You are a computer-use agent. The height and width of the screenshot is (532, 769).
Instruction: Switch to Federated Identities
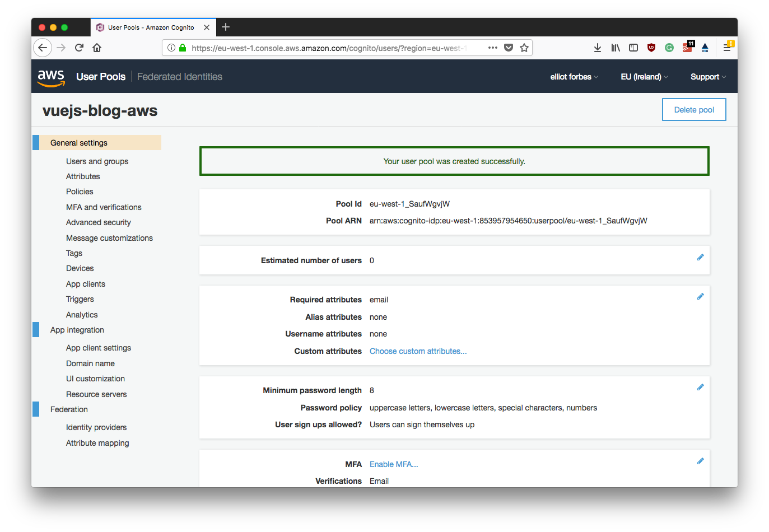pos(180,77)
